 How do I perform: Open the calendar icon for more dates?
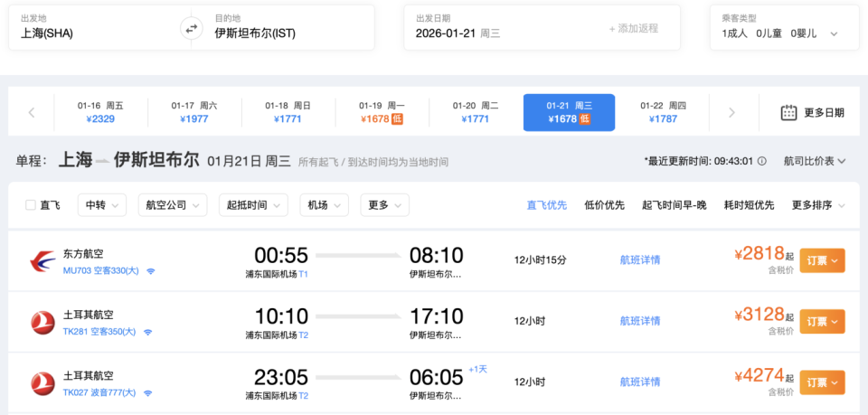click(788, 113)
